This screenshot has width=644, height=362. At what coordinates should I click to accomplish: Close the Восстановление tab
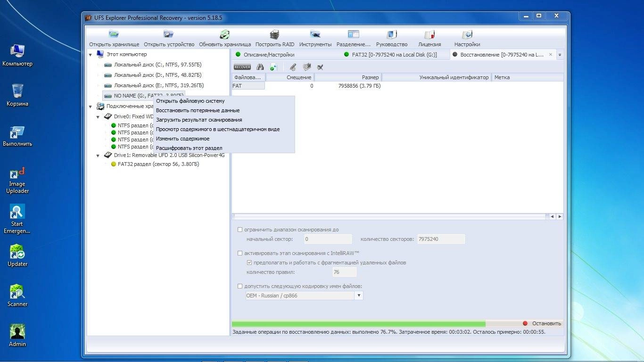(551, 55)
